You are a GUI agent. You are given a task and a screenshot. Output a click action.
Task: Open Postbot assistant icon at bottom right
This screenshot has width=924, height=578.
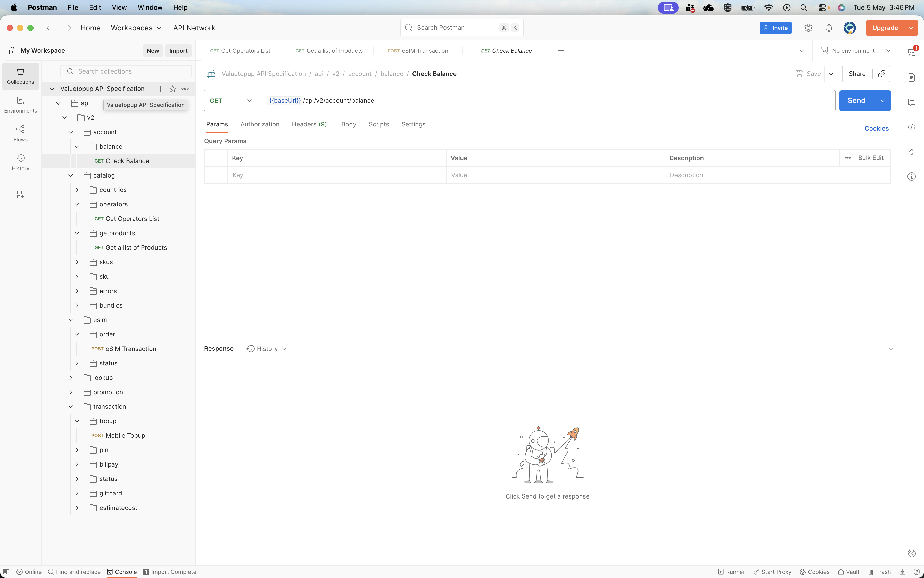(x=911, y=553)
